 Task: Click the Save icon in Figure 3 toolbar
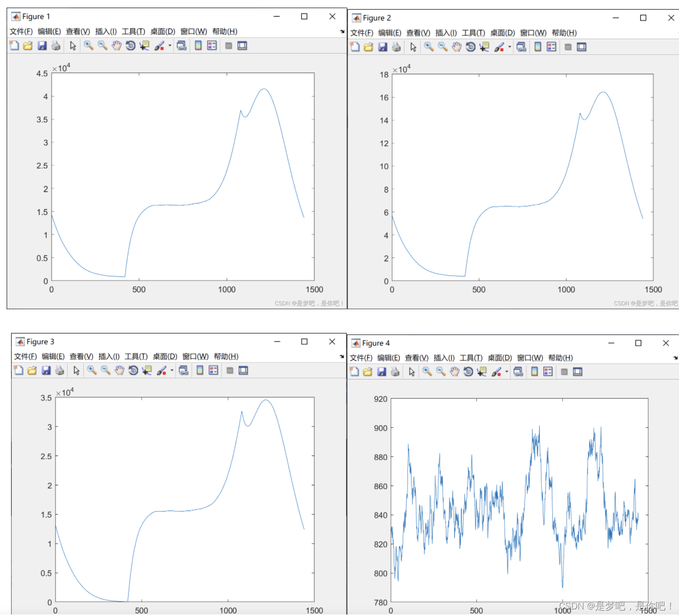click(x=46, y=371)
